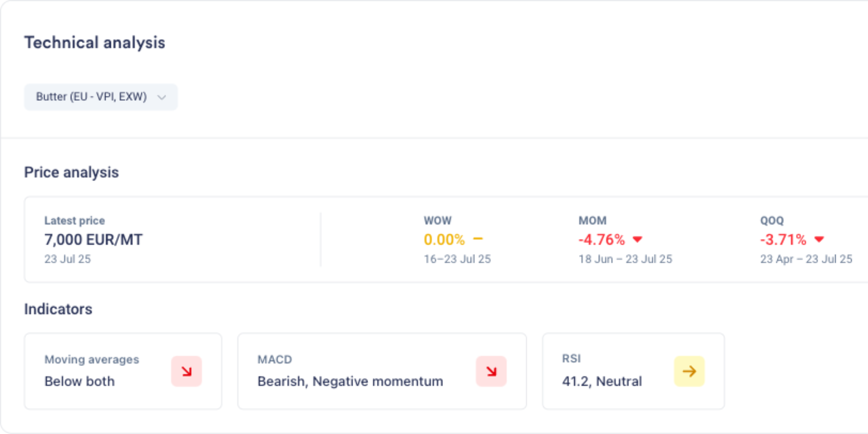Click the latest price 7,000 EUR/MT

94,240
